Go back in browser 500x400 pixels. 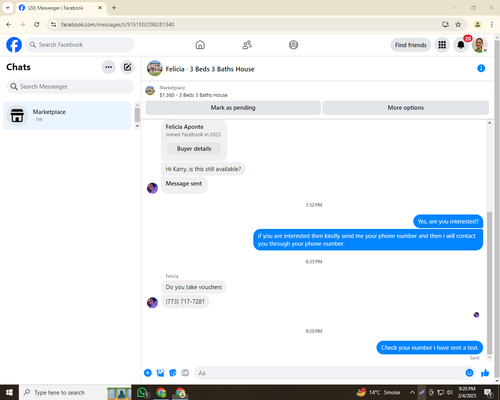9,24
